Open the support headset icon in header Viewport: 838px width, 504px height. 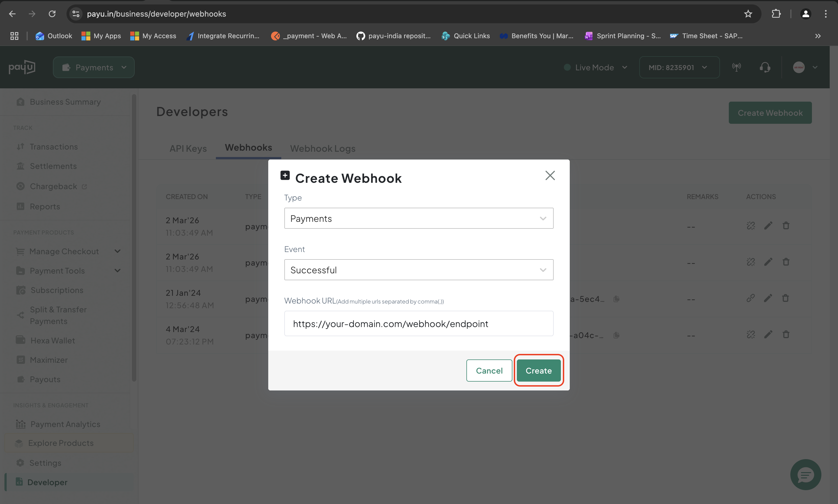[765, 67]
